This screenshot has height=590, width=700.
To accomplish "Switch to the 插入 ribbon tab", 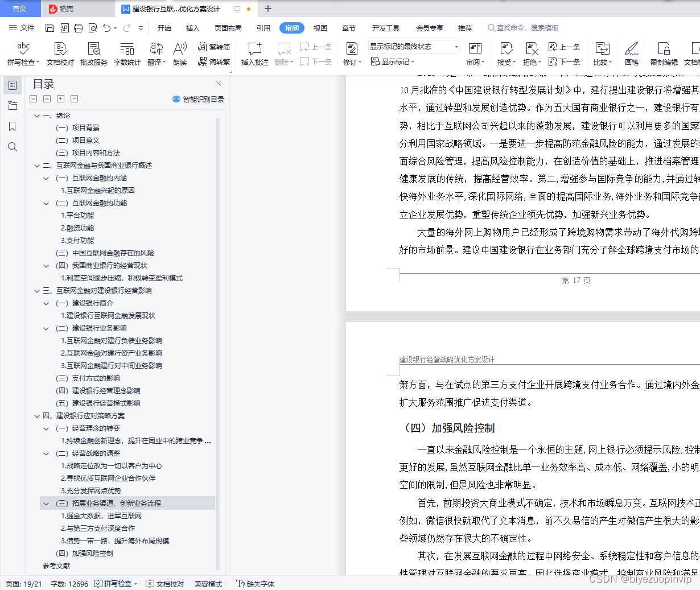I will pos(193,27).
